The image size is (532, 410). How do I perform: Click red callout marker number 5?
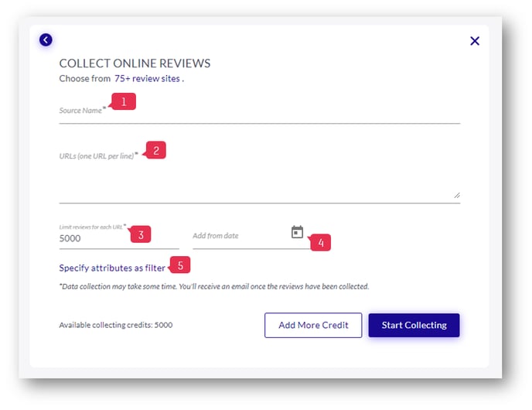tap(180, 265)
